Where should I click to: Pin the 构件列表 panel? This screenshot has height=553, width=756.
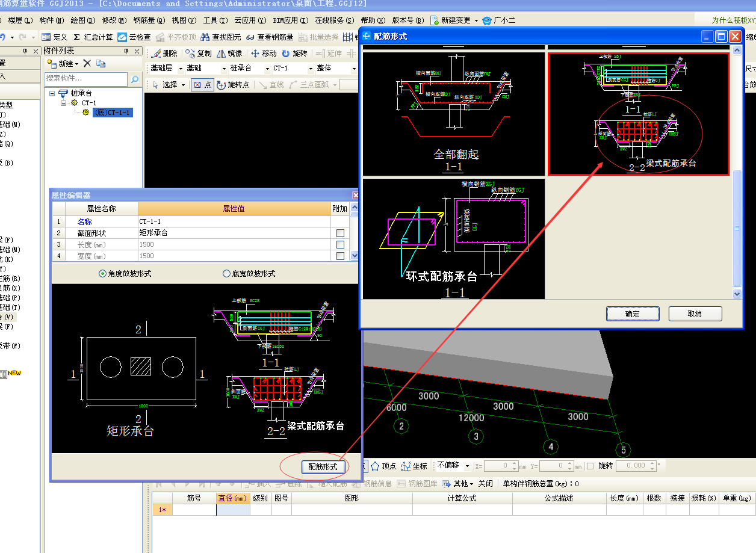[x=127, y=51]
